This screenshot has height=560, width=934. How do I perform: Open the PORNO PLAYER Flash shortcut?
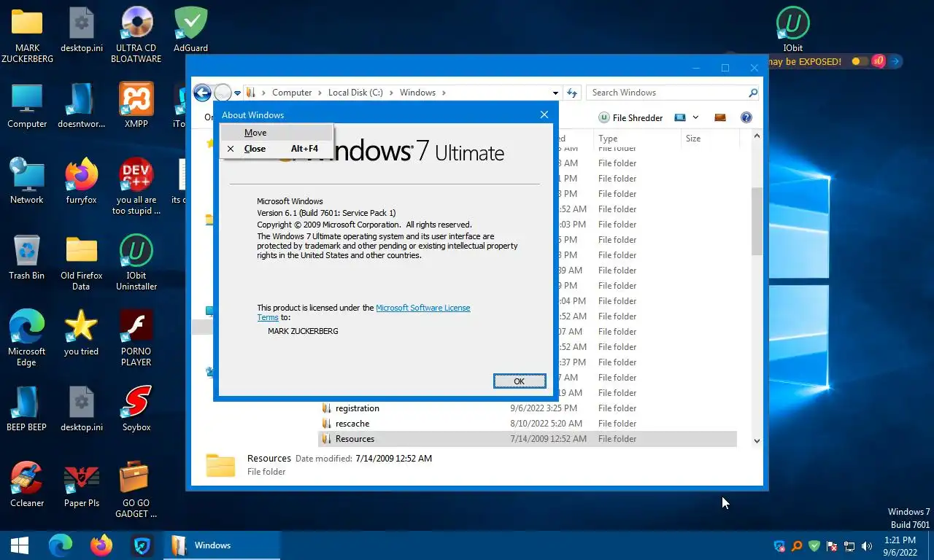pos(136,338)
